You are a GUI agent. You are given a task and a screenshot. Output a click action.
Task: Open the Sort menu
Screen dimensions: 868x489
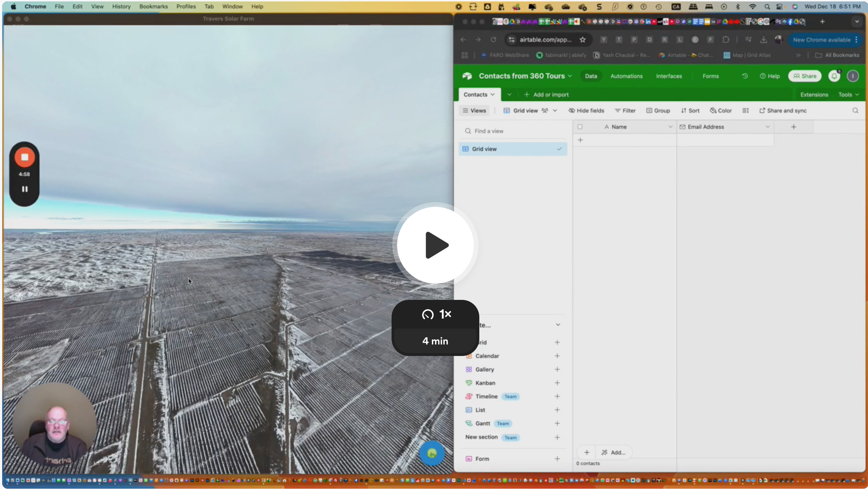pos(690,110)
